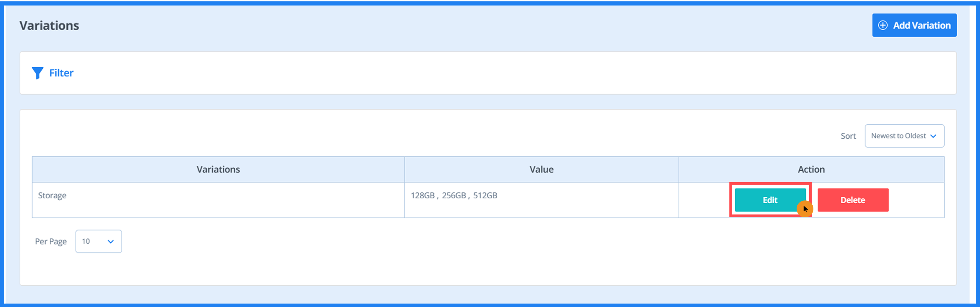Open the Per Page dropdown showing 10
The width and height of the screenshot is (980, 307).
click(x=98, y=241)
